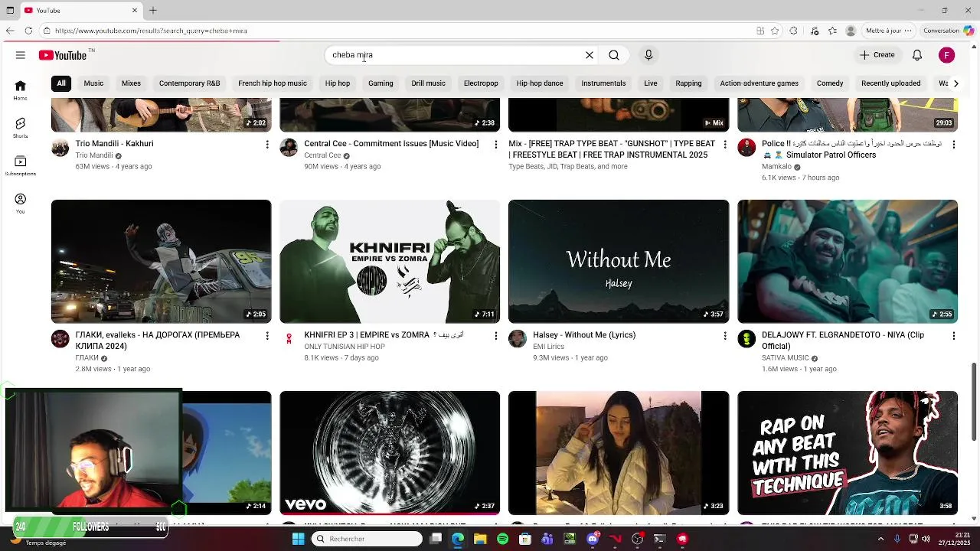Open the You section in the sidebar
This screenshot has width=980, height=551.
[x=21, y=204]
